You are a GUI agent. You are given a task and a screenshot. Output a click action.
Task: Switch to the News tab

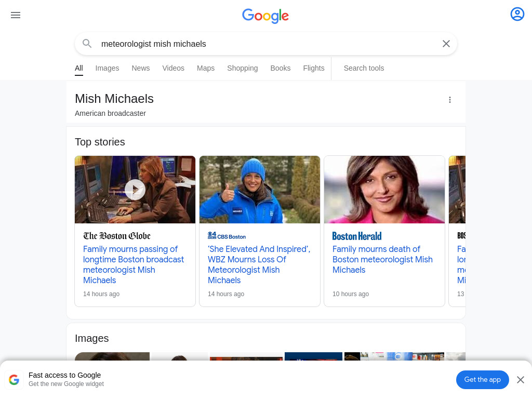(x=141, y=68)
